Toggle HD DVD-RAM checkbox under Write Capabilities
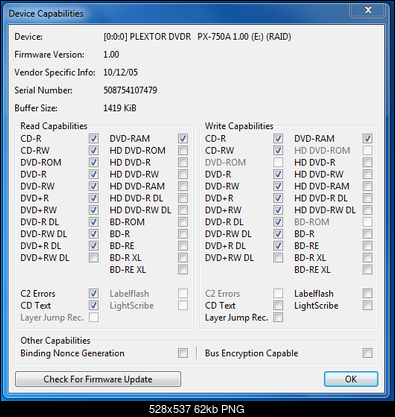Viewport: 395px width, 417px height. point(367,186)
